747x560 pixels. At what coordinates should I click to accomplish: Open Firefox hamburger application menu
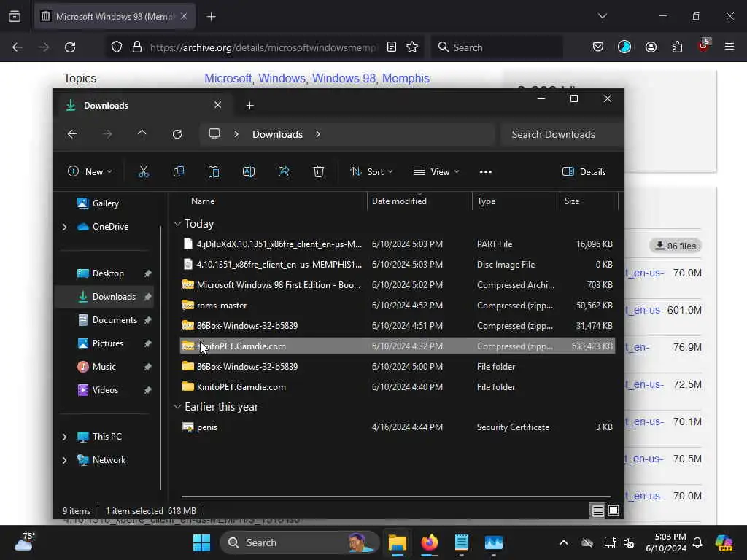tap(729, 47)
